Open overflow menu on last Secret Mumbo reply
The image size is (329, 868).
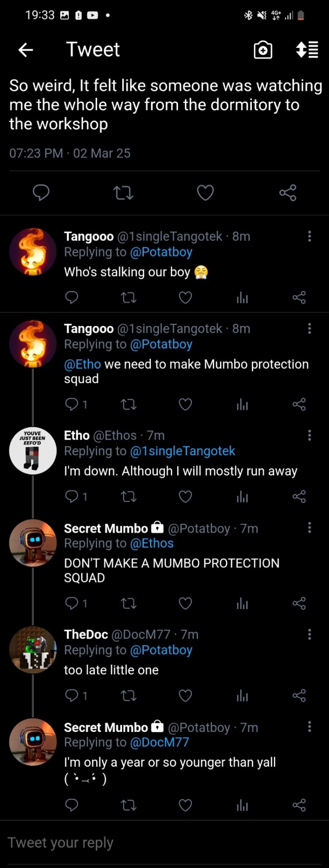click(310, 726)
